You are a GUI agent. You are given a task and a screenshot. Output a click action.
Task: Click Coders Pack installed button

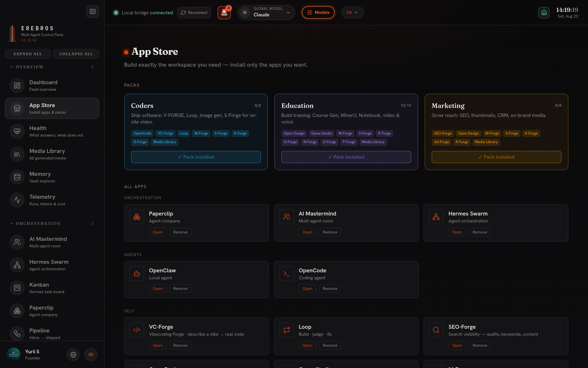click(196, 157)
